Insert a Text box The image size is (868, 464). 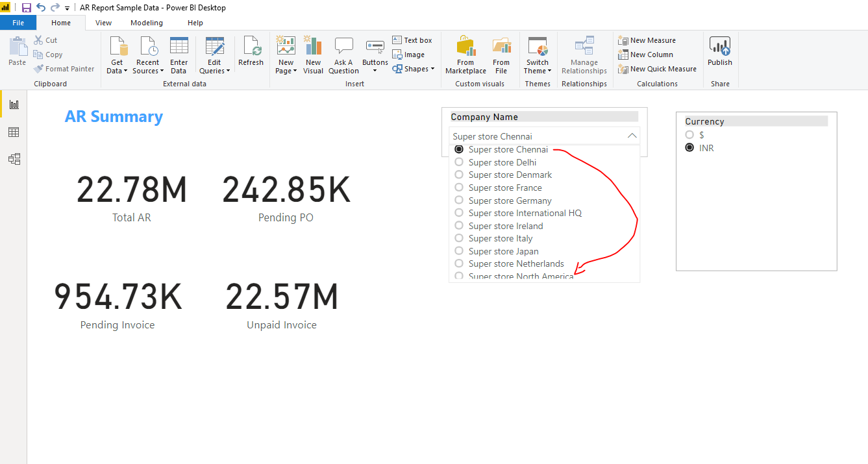click(412, 40)
